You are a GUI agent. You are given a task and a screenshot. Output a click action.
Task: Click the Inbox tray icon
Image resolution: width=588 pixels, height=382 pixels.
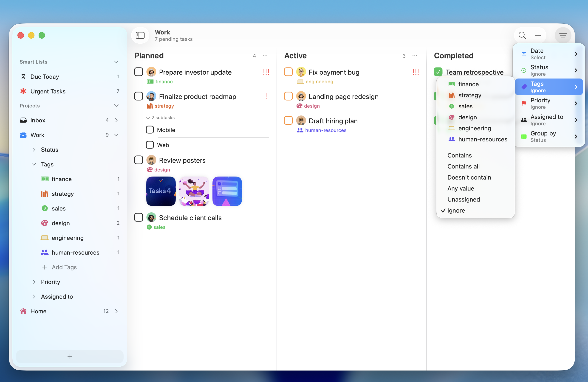pos(23,120)
